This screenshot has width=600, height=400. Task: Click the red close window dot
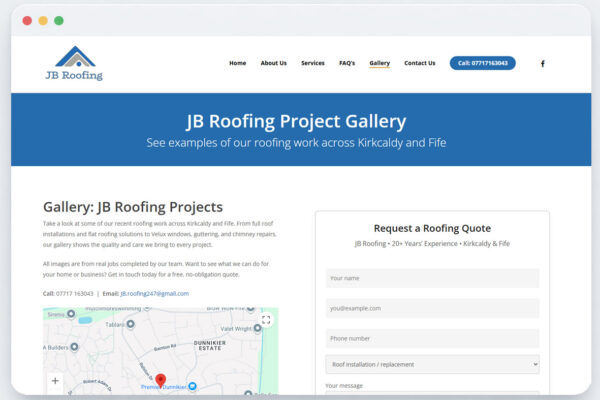click(27, 20)
